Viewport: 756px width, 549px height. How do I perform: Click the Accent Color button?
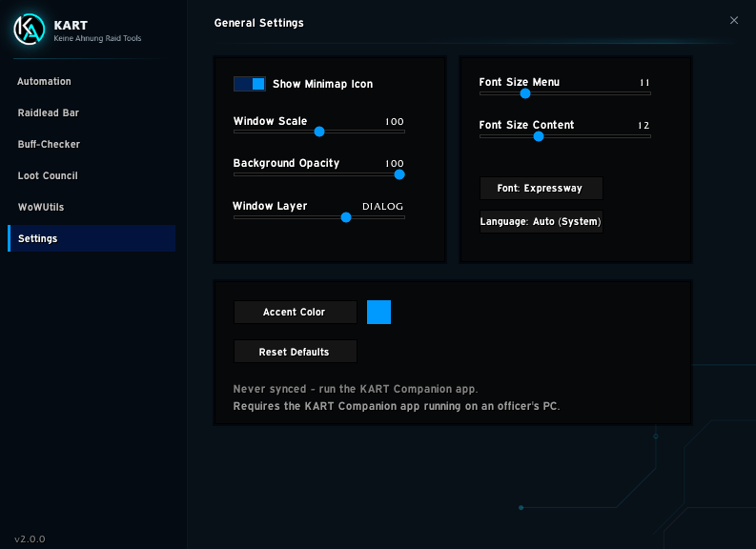pyautogui.click(x=296, y=313)
